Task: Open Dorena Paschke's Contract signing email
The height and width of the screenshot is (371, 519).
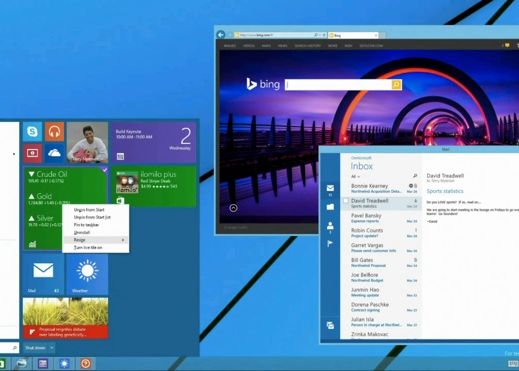Action: coord(380,307)
